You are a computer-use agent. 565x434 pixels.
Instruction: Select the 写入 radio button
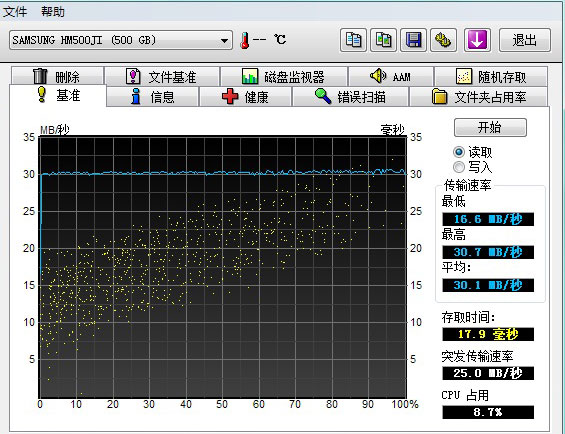click(459, 167)
